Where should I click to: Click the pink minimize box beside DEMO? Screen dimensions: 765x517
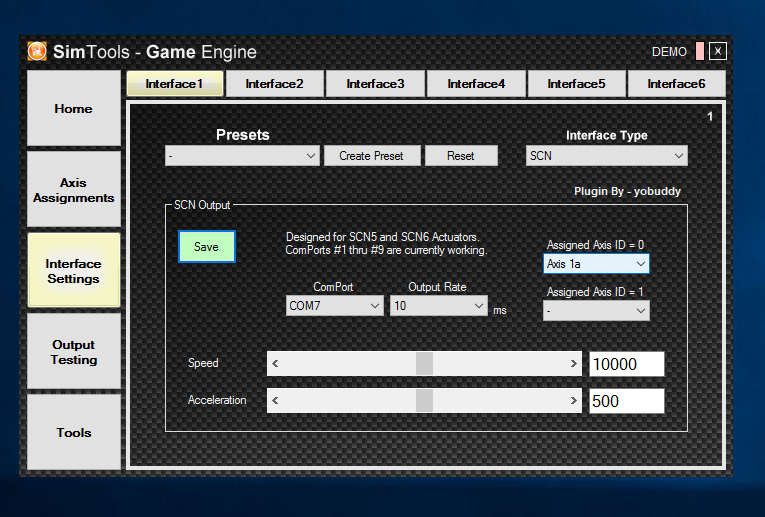pyautogui.click(x=700, y=51)
